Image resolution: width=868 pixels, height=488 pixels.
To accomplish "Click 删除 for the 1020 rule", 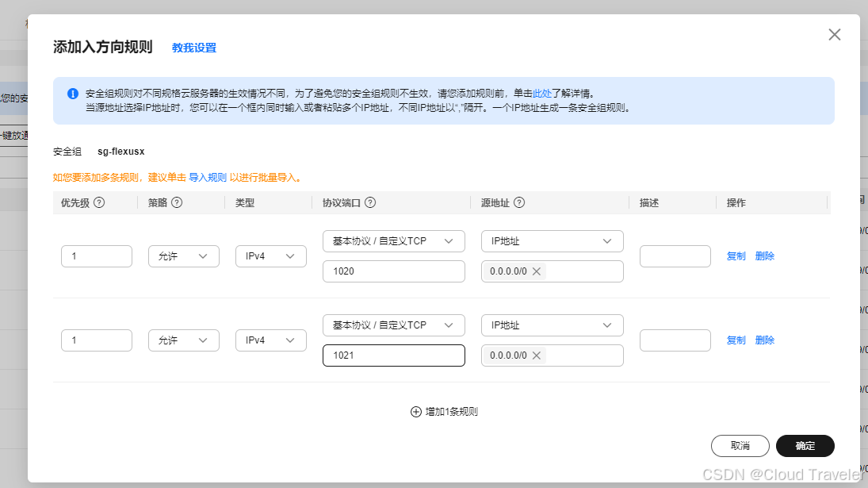I will (764, 256).
